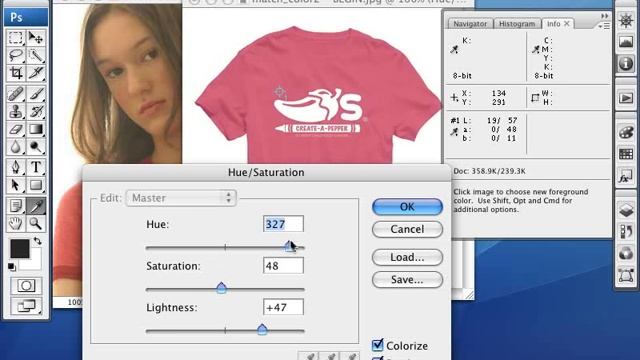This screenshot has width=640, height=360.
Task: Click the Saturation value field
Action: 283,266
